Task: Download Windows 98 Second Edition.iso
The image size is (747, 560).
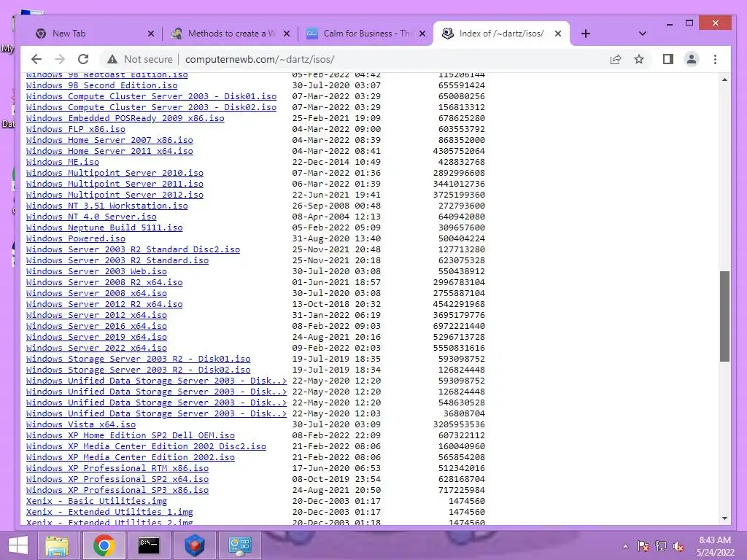Action: click(x=102, y=85)
